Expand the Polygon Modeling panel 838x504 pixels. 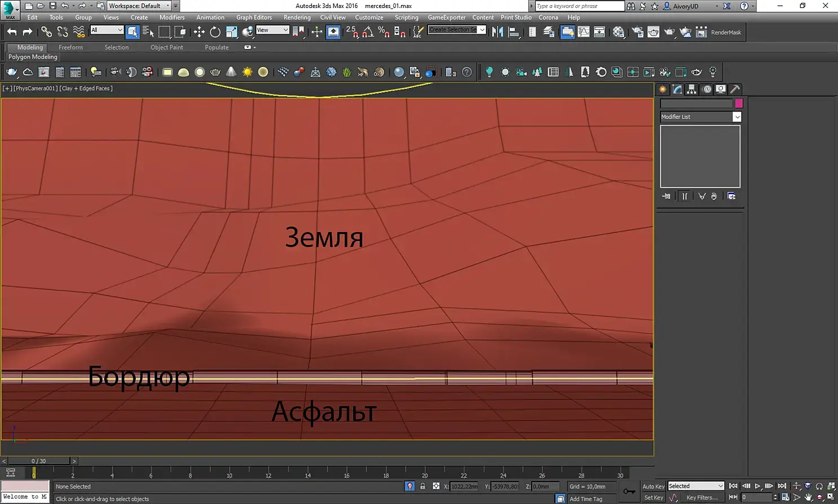(33, 57)
